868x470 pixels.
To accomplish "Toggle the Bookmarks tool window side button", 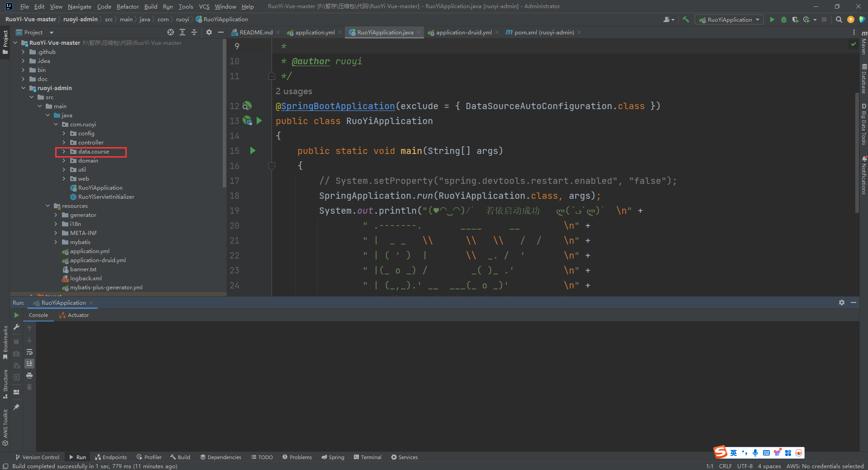I will pyautogui.click(x=5, y=342).
